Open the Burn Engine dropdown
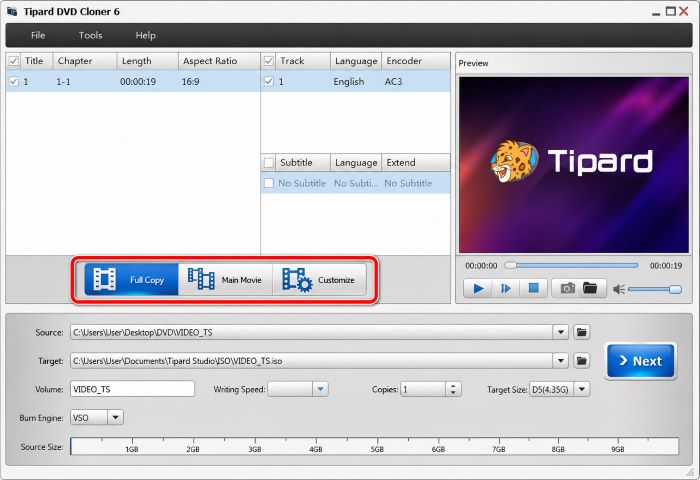 115,417
